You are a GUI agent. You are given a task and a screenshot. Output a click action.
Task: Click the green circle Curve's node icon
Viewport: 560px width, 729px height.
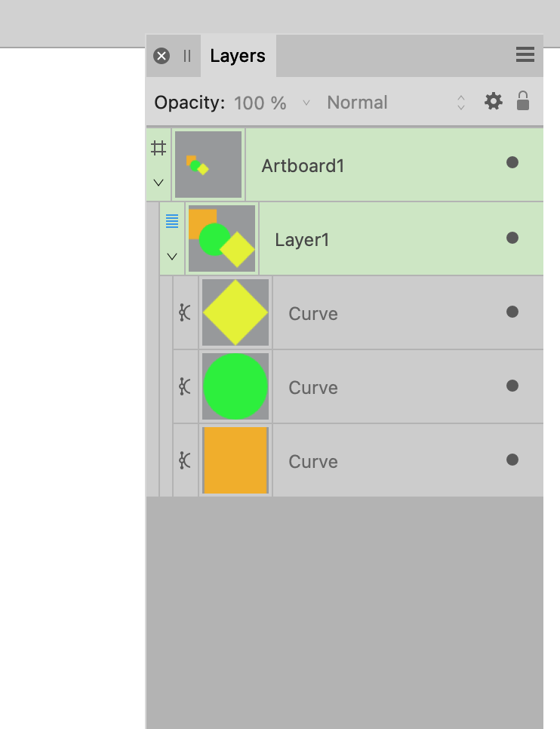(x=185, y=386)
